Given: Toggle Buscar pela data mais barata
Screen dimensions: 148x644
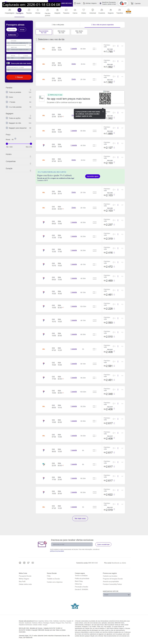Looking at the screenshot, I should pos(8,63).
